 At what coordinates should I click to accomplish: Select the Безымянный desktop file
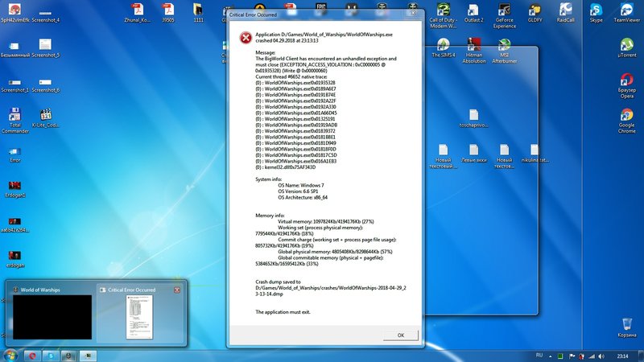[x=15, y=50]
